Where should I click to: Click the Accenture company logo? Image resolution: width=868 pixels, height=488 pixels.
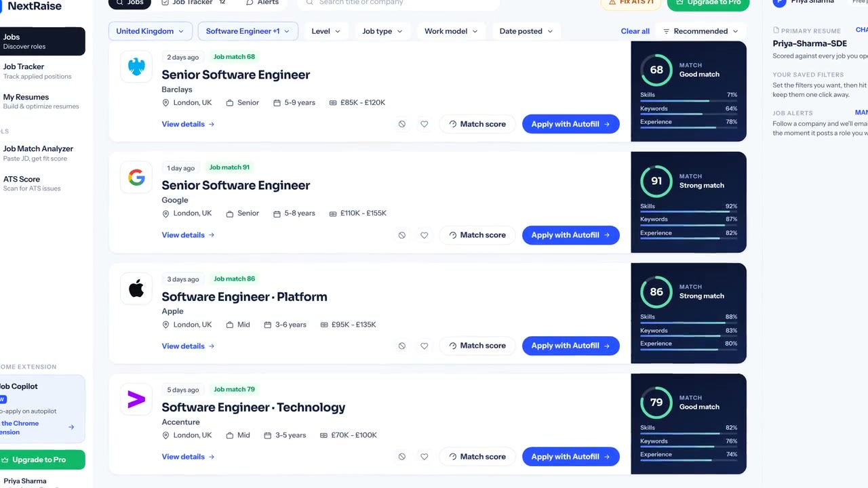[x=136, y=400]
